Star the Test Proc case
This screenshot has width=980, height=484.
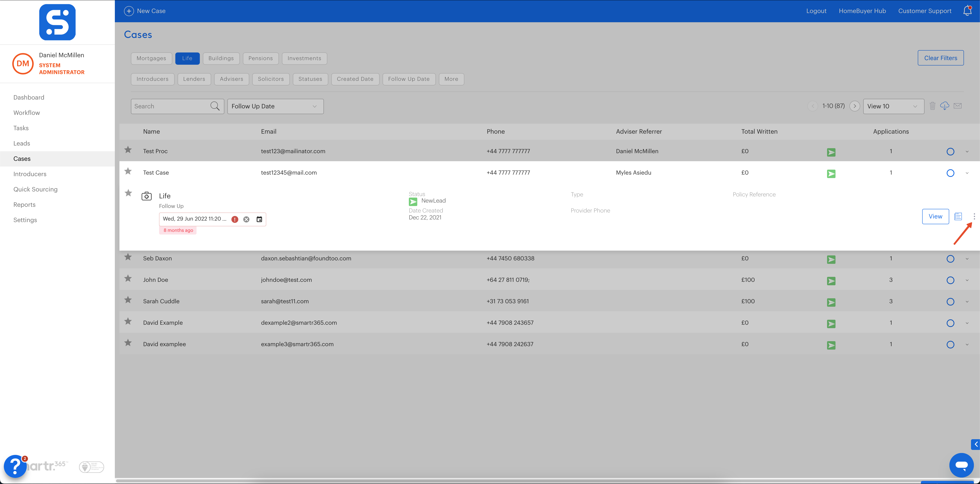tap(128, 150)
